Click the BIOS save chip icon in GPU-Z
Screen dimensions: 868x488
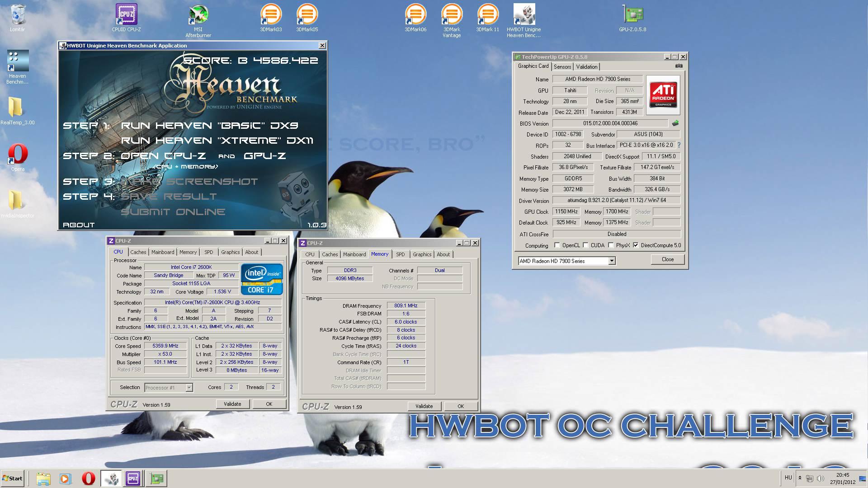(x=675, y=123)
